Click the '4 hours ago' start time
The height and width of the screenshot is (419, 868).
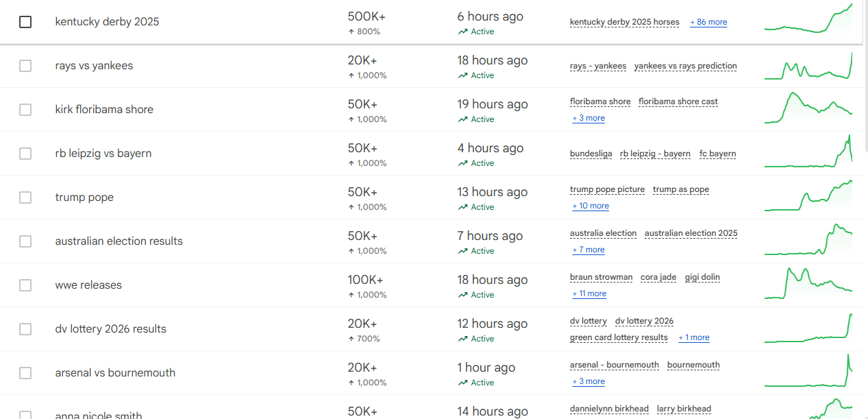tap(491, 148)
